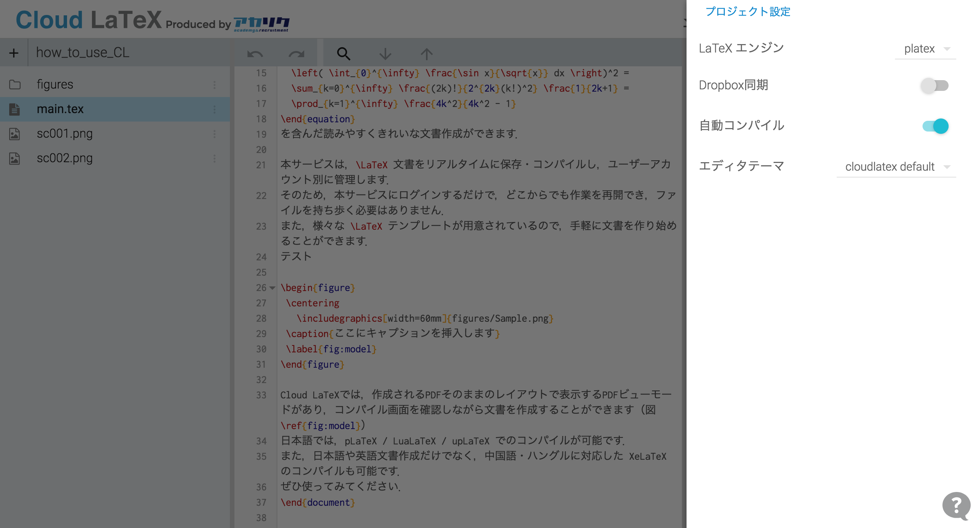Image resolution: width=980 pixels, height=528 pixels.
Task: Open the エディタテーマ cloudlatex default dropdown
Action: pyautogui.click(x=896, y=167)
